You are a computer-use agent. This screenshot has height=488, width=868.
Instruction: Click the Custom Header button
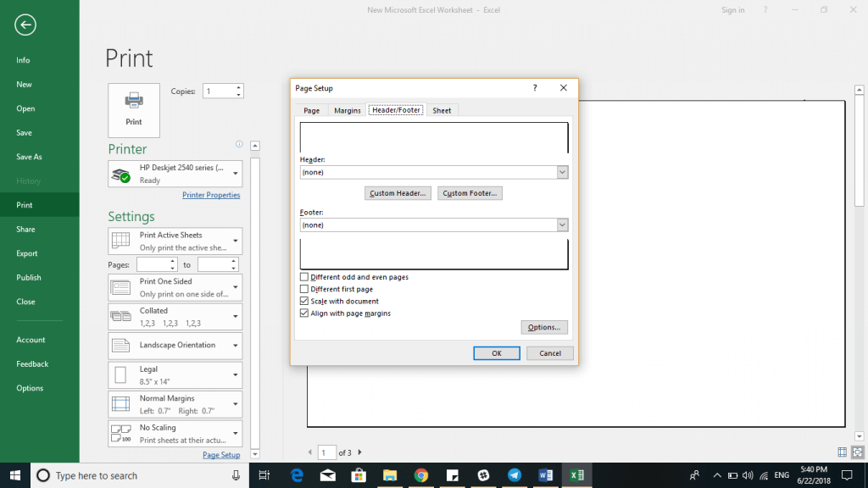(398, 192)
